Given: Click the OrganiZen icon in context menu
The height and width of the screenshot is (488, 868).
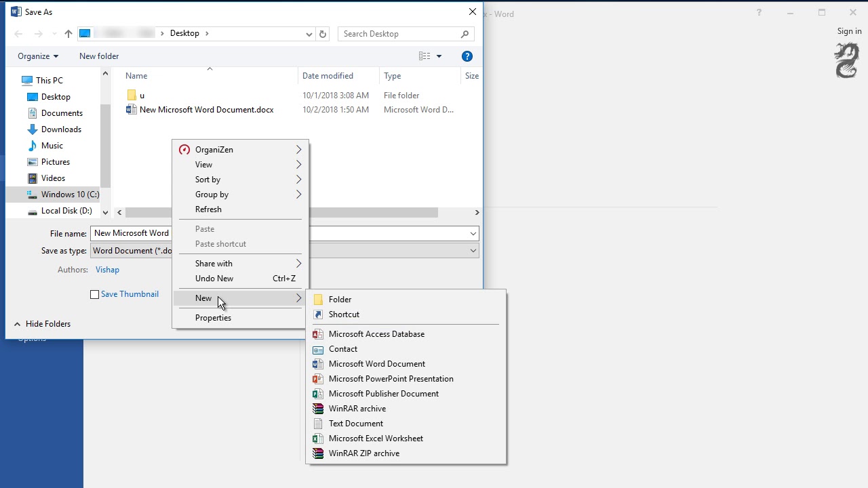Looking at the screenshot, I should coord(184,150).
